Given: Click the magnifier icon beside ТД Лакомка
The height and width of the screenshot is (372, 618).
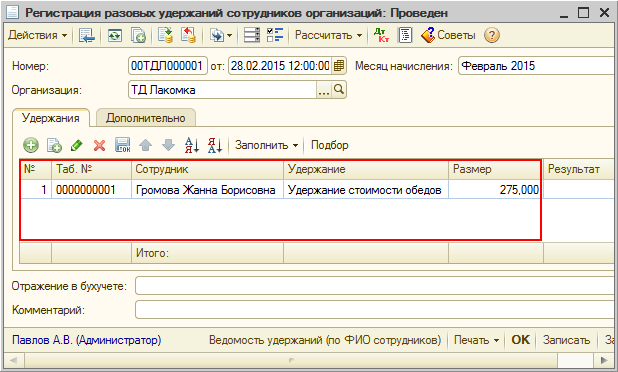Looking at the screenshot, I should point(339,90).
